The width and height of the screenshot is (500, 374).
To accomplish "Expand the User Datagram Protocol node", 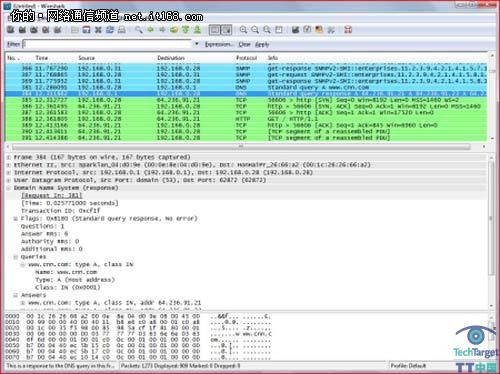I will pos(9,180).
